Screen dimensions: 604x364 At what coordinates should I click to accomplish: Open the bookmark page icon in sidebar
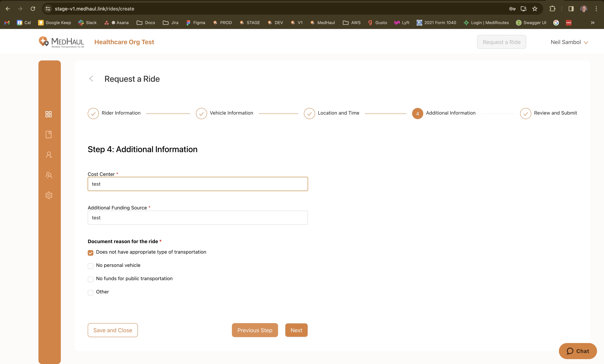pos(49,134)
